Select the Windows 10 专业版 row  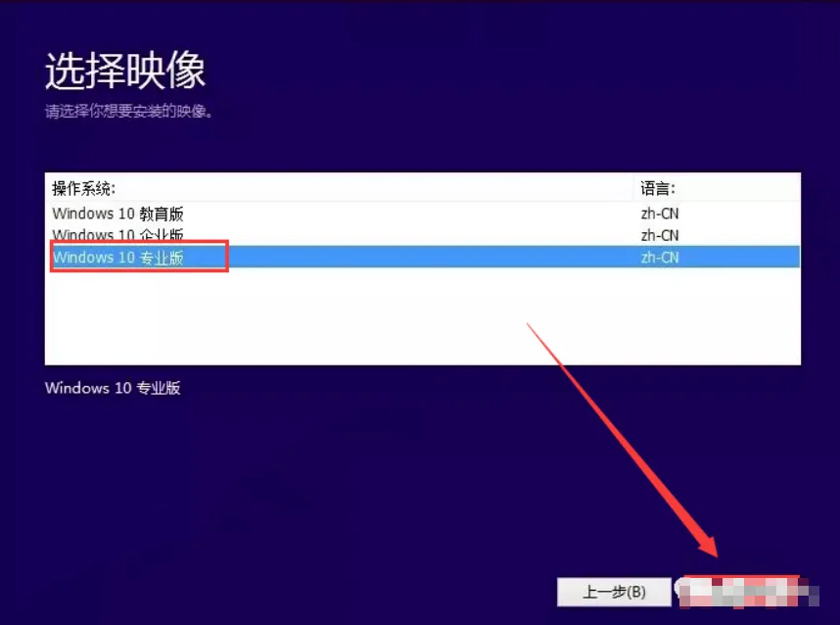pos(423,258)
